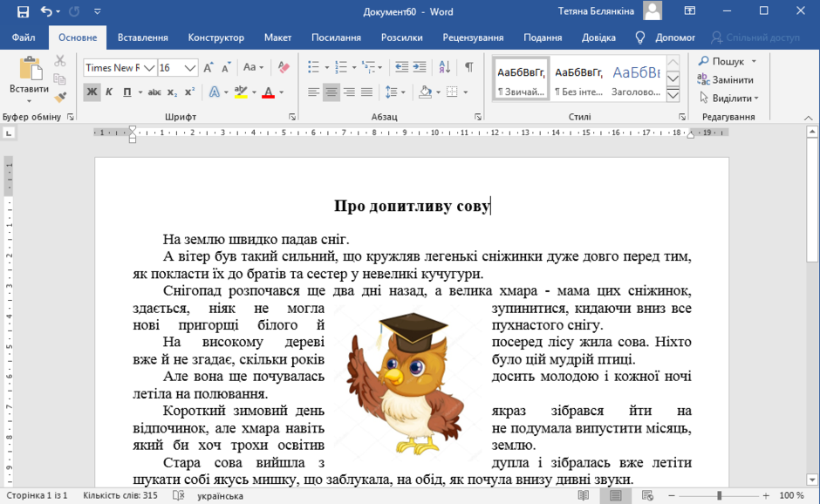Screen dimensions: 820x504
Task: Open the bullets list dropdown arrow
Action: coord(327,67)
